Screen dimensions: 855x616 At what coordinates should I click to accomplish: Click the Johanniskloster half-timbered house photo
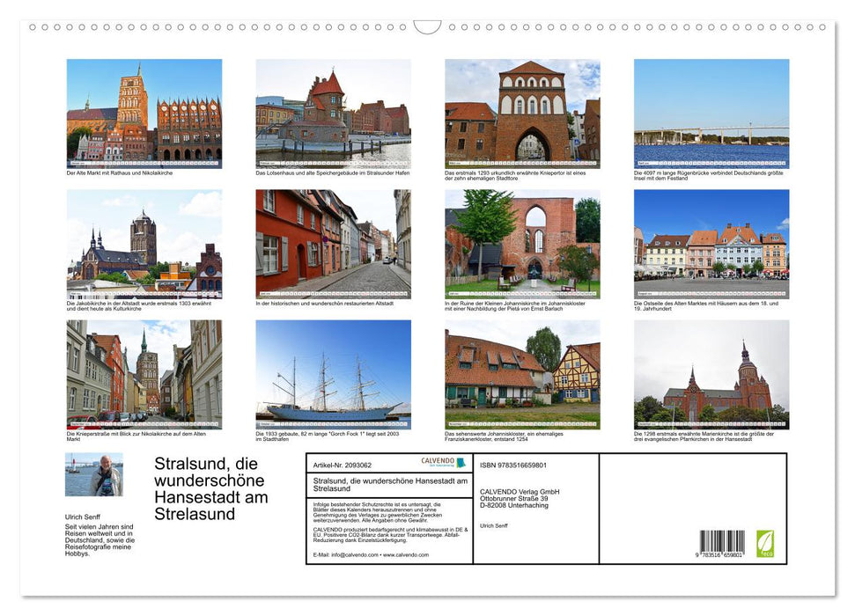pyautogui.click(x=523, y=375)
